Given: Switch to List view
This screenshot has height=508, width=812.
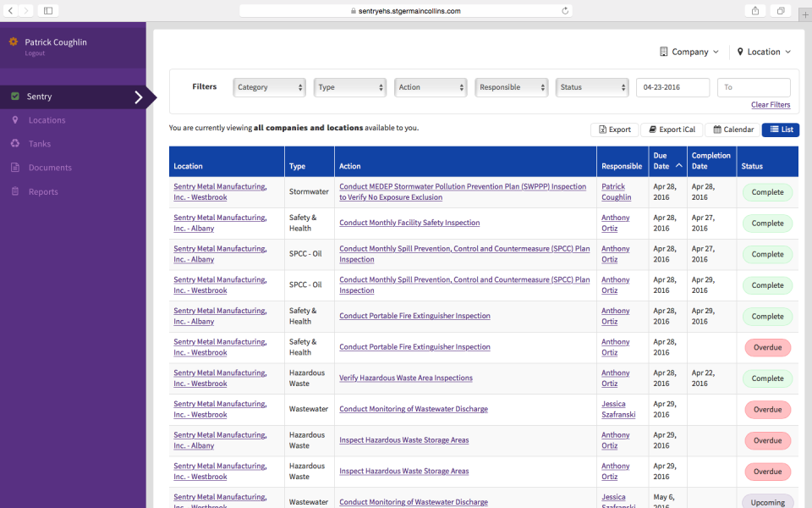Looking at the screenshot, I should tap(781, 130).
